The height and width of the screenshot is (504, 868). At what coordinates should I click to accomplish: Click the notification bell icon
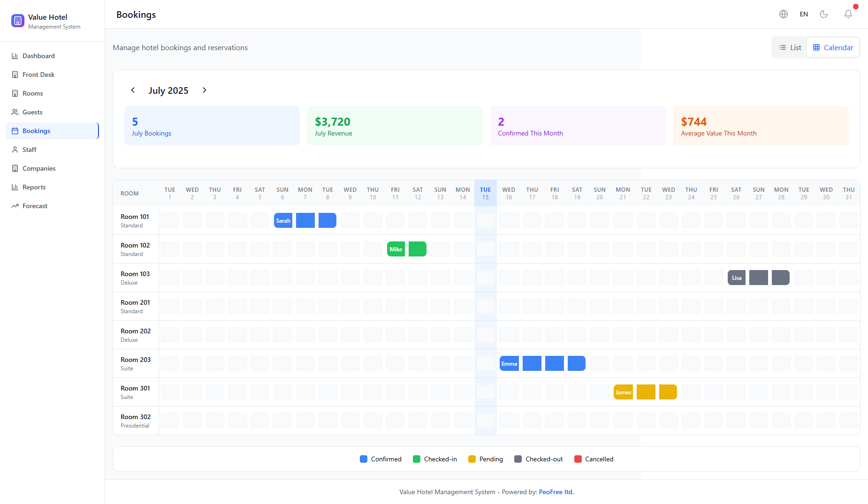[x=848, y=14]
